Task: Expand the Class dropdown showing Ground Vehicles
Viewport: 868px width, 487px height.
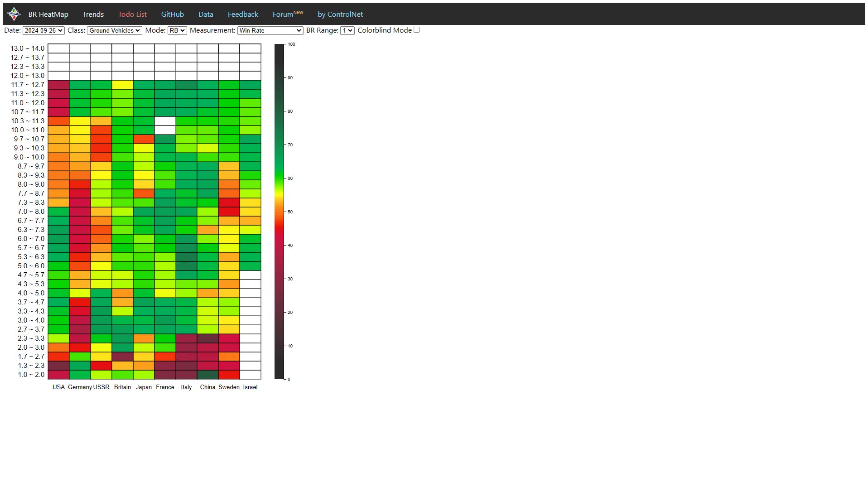Action: click(x=114, y=30)
